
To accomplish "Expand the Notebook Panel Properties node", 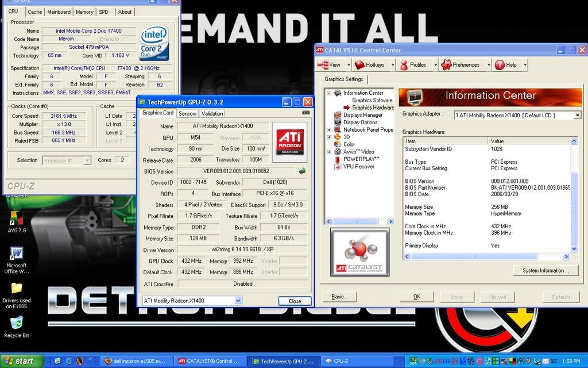I will point(329,129).
